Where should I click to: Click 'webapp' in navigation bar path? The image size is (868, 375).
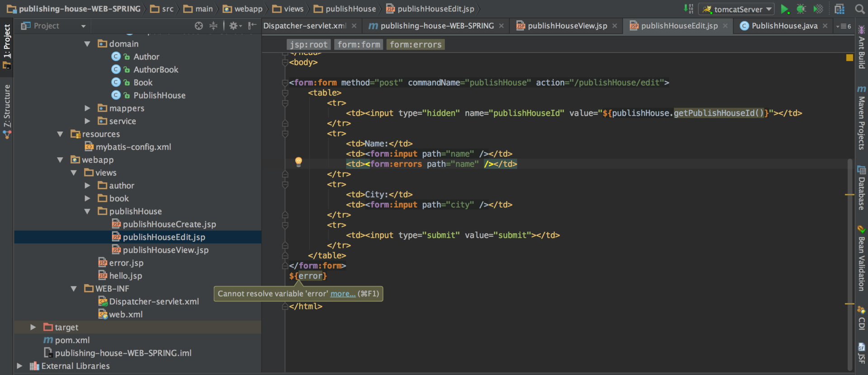tap(243, 9)
